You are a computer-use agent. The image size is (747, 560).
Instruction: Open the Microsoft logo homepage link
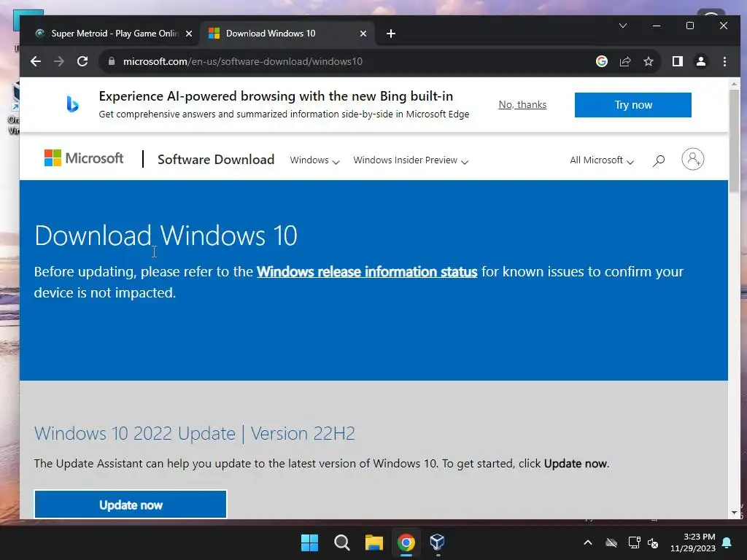click(83, 158)
